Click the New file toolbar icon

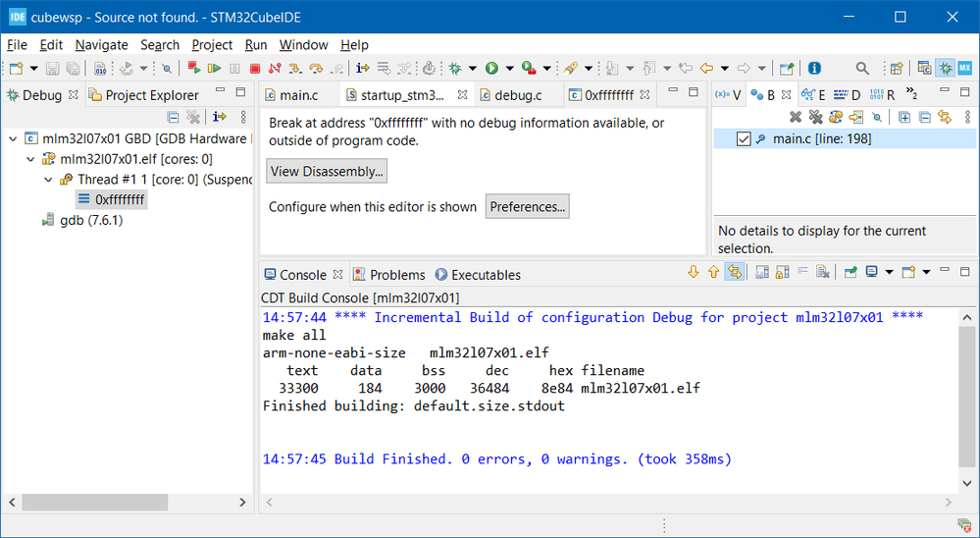coord(17,68)
